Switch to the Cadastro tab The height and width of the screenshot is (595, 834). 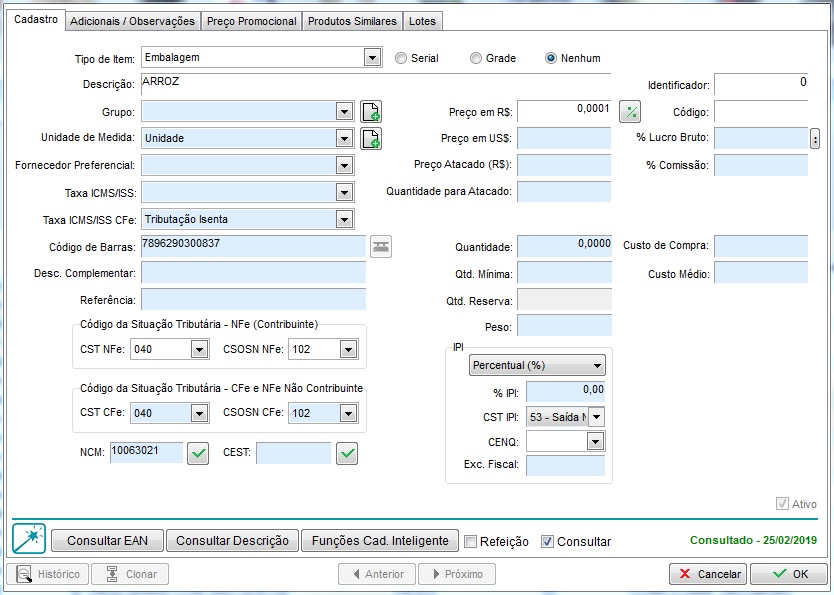pyautogui.click(x=36, y=20)
